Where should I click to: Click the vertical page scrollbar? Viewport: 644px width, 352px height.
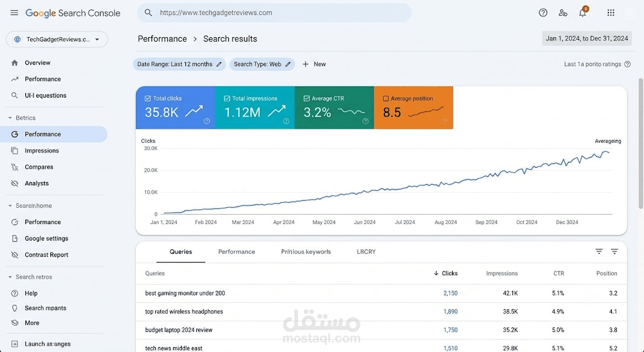[x=641, y=143]
